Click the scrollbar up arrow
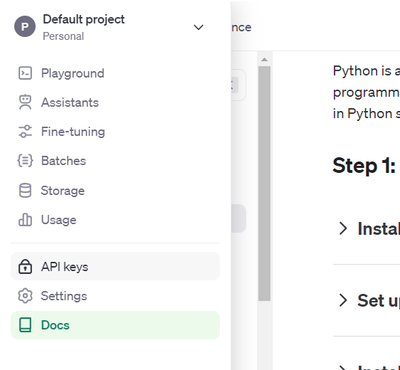400x370 pixels. (264, 60)
